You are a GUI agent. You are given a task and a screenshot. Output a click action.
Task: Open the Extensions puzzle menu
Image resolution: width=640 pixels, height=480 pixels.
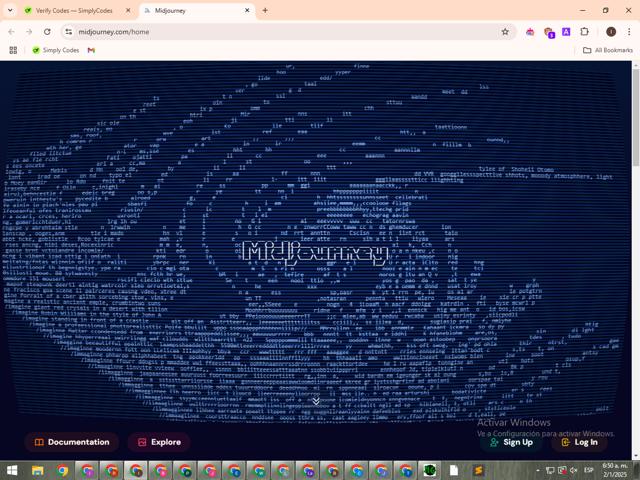584,32
